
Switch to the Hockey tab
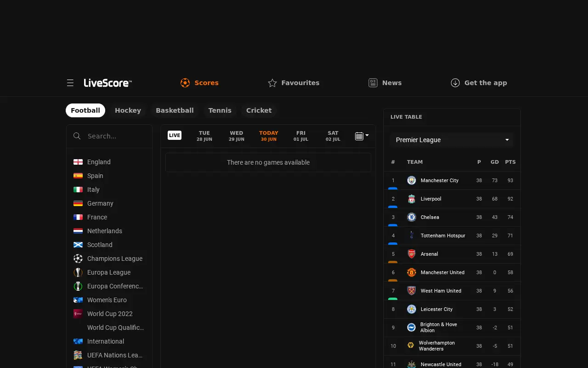pos(128,110)
